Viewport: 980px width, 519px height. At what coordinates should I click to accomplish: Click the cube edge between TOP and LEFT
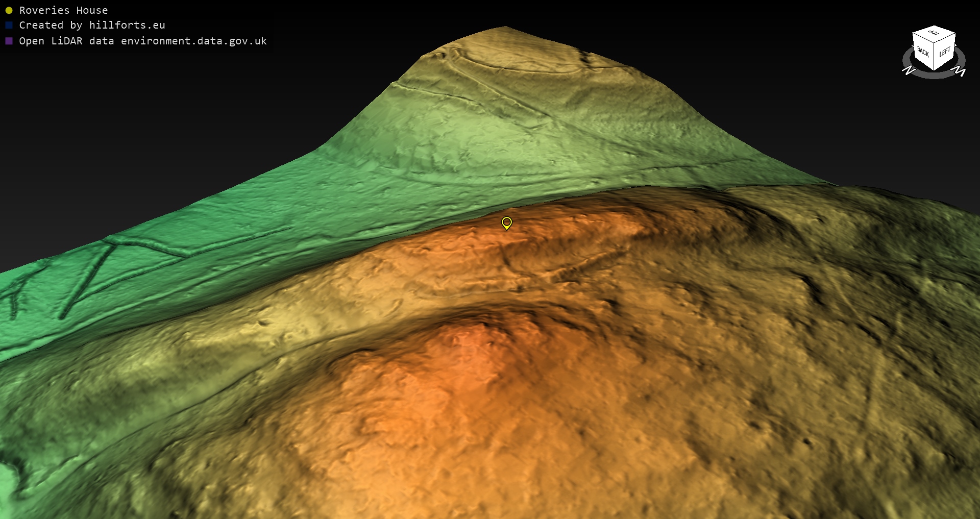(945, 39)
